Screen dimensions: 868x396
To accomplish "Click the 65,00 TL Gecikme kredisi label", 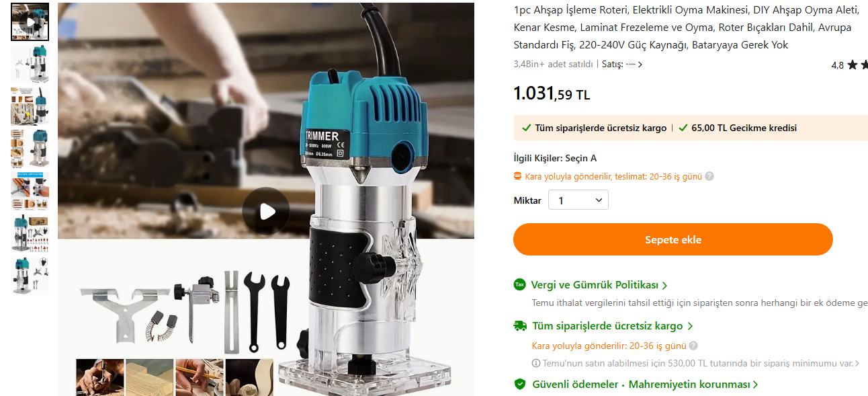I will click(744, 128).
